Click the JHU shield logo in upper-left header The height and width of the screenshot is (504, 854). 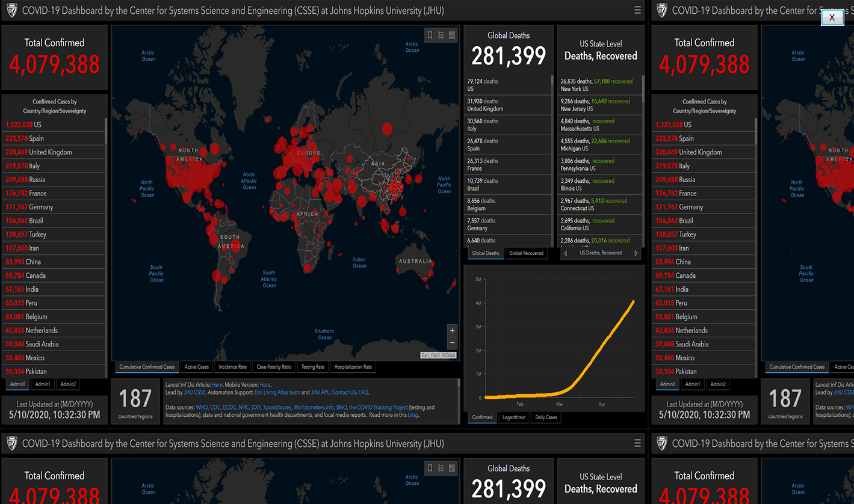tap(11, 10)
